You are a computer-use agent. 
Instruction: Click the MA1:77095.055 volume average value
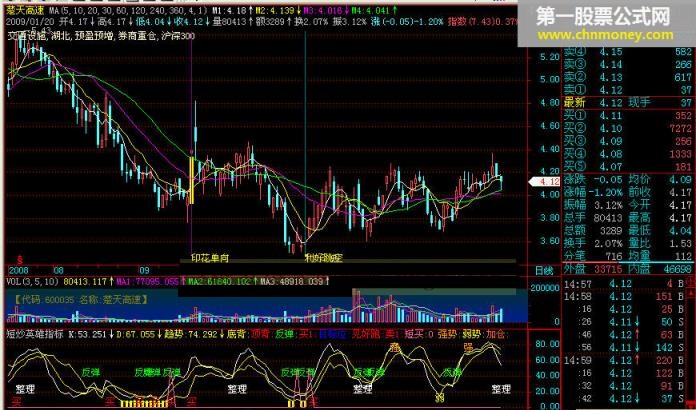pyautogui.click(x=150, y=281)
